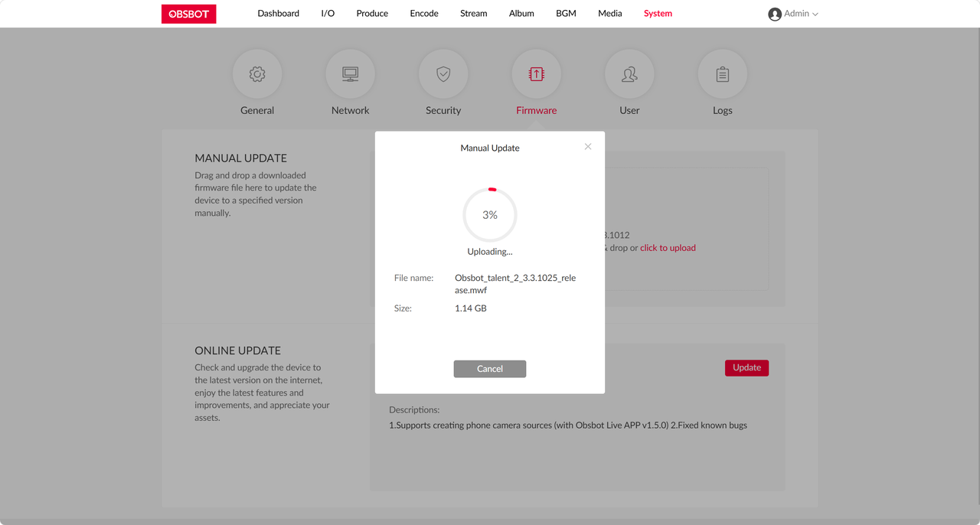This screenshot has height=525, width=980.
Task: Open the Stream menu
Action: tap(474, 13)
